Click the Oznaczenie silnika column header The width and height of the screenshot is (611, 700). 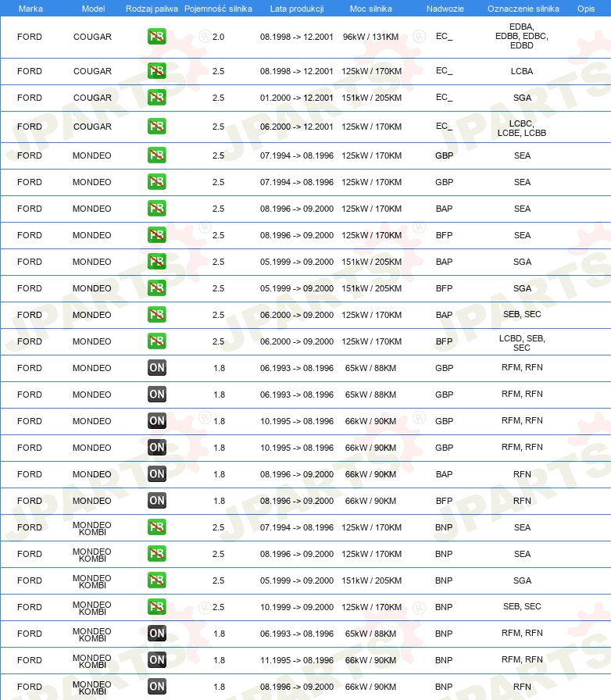click(x=523, y=9)
